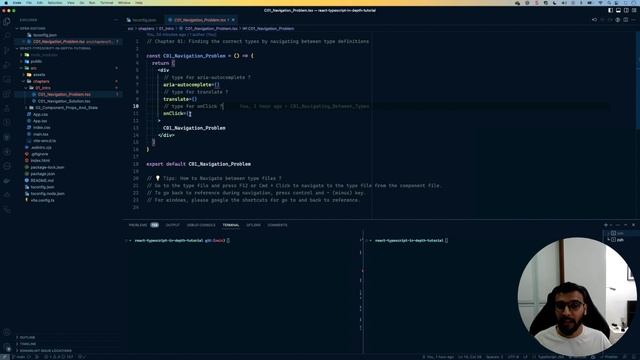Viewport: 640px width, 360px height.
Task: Open the GitLens panel tab
Action: pos(253,225)
